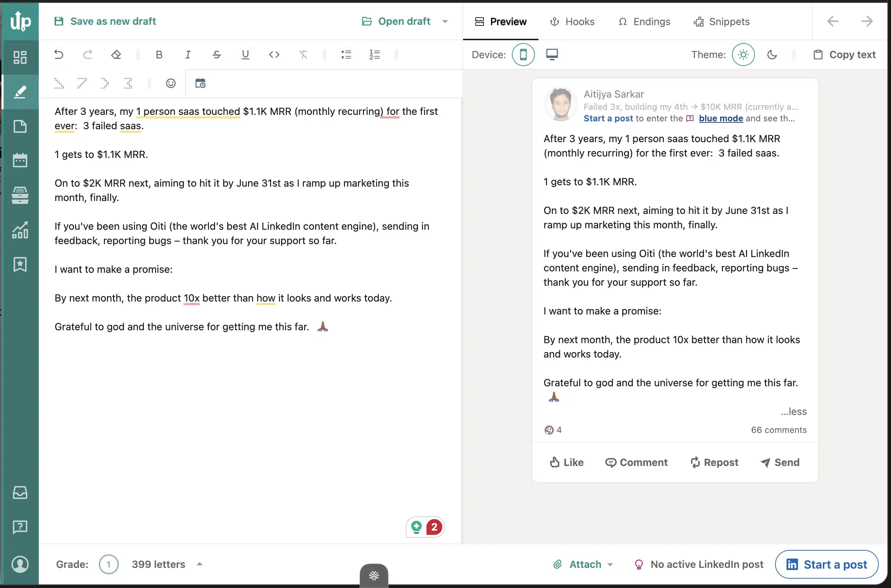Open the drafts document icon in sidebar

point(20,126)
